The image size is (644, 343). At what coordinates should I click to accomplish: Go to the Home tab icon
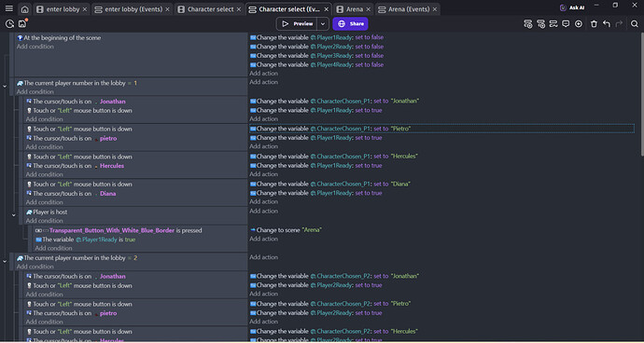pyautogui.click(x=25, y=9)
